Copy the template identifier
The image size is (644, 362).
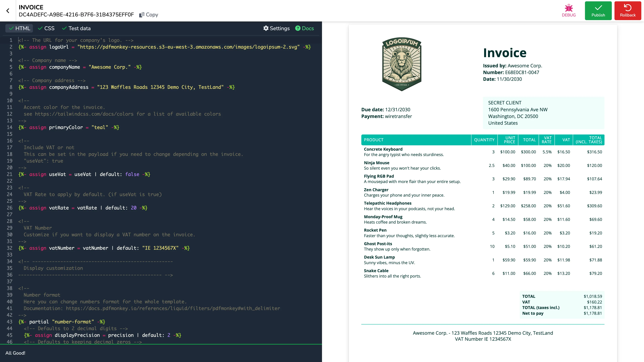click(149, 14)
